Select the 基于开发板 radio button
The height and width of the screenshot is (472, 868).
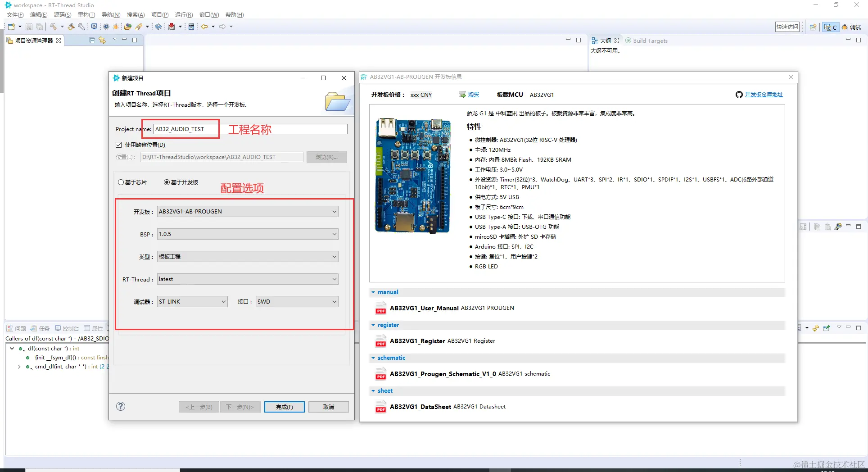pyautogui.click(x=167, y=182)
